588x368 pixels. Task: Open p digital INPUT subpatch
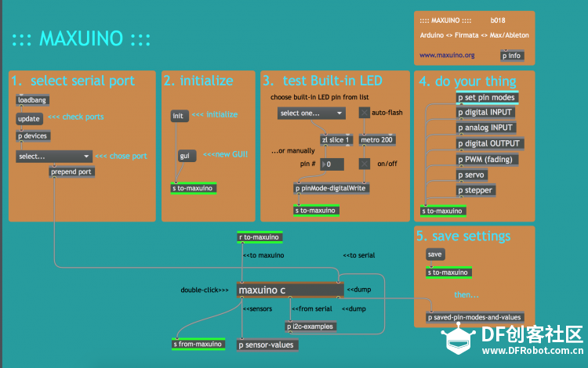pos(485,112)
